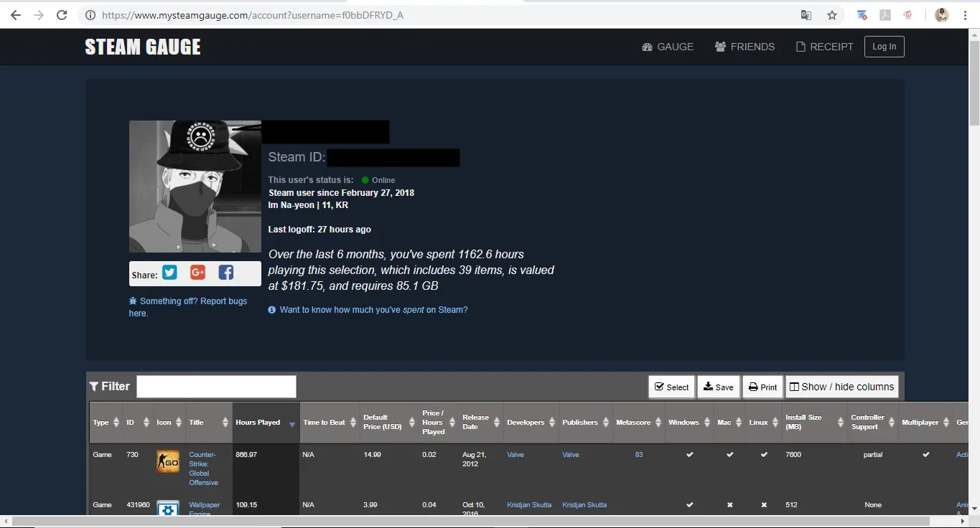Reload the page
Viewport: 980px width, 528px height.
[62, 15]
